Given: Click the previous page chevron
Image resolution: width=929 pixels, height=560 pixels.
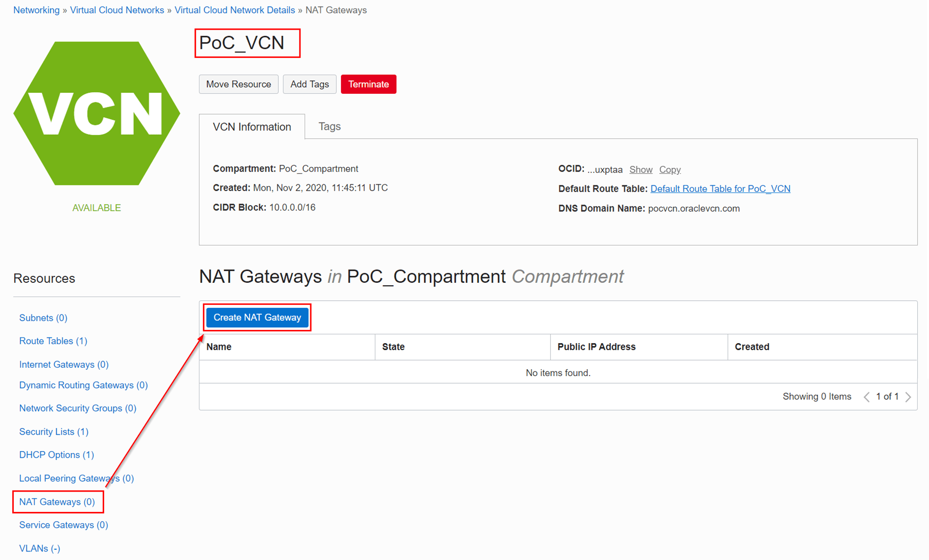Looking at the screenshot, I should click(x=867, y=396).
